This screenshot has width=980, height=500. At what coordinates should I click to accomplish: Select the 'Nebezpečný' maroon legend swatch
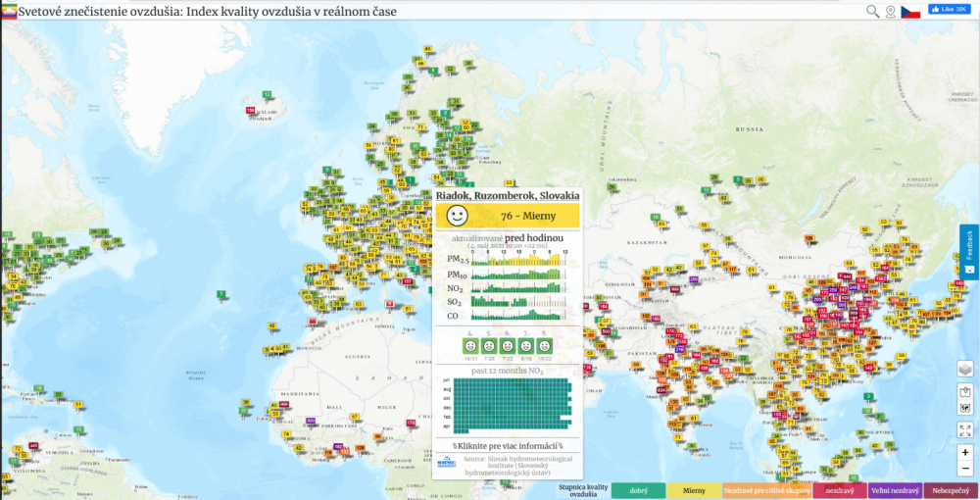951,490
